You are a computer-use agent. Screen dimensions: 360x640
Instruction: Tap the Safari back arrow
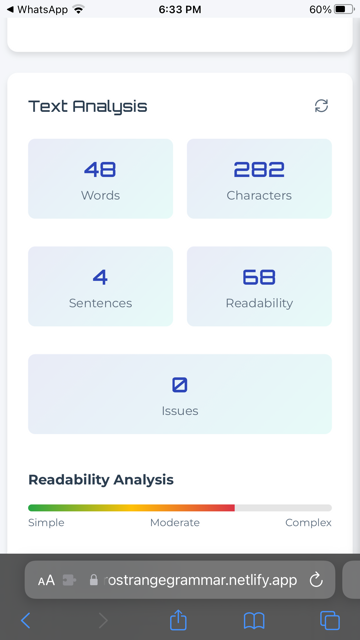tap(25, 620)
